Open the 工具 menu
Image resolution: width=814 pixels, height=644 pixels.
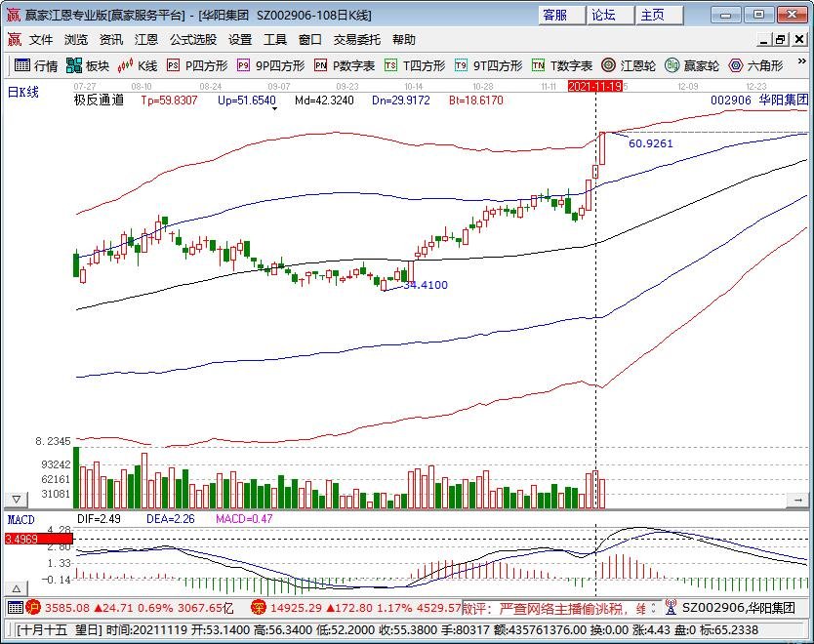tap(275, 39)
